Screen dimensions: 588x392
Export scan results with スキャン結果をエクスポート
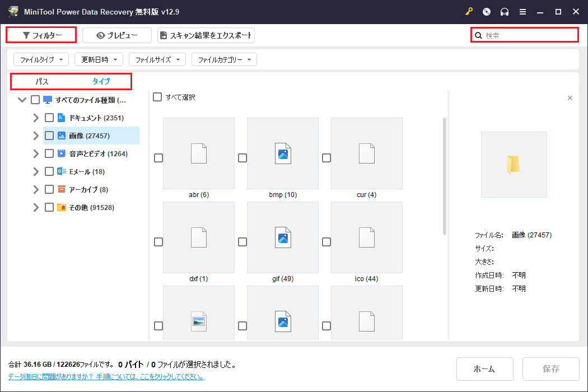coord(206,35)
